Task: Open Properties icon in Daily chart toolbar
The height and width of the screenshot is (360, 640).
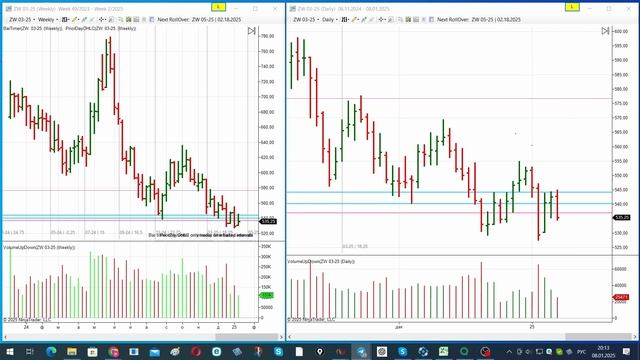Action: coord(431,19)
